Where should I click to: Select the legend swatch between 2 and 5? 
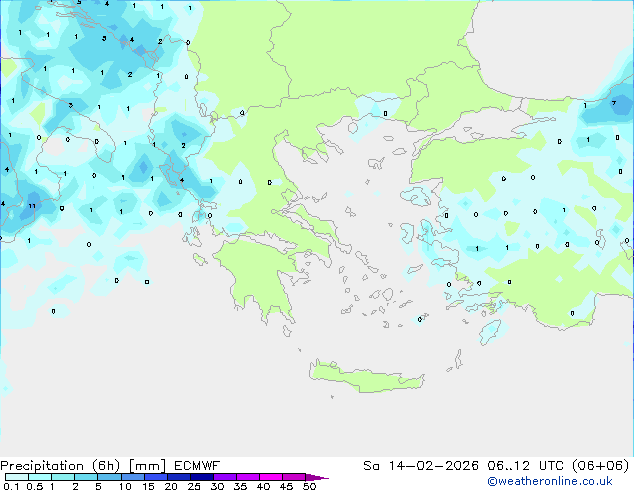point(86,477)
